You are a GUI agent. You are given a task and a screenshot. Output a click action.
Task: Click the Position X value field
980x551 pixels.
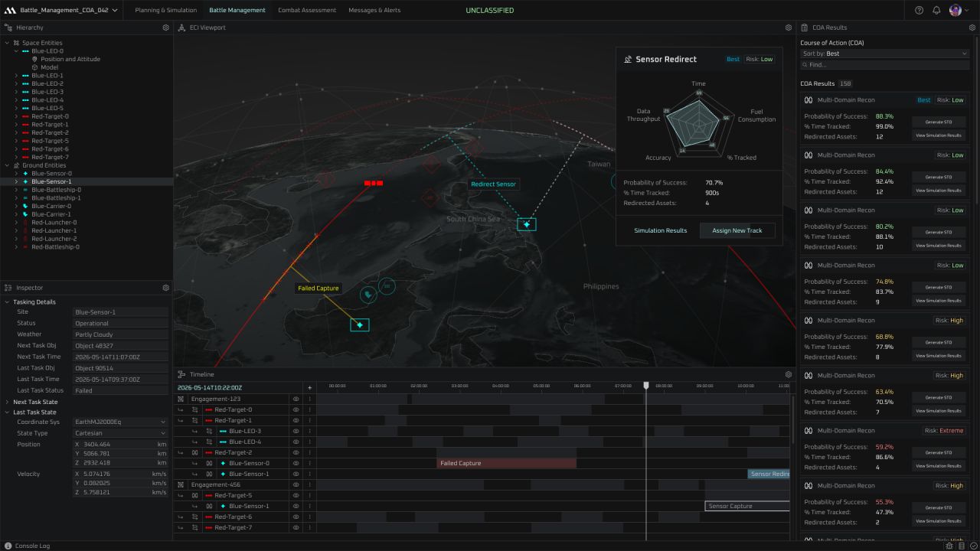pos(120,444)
